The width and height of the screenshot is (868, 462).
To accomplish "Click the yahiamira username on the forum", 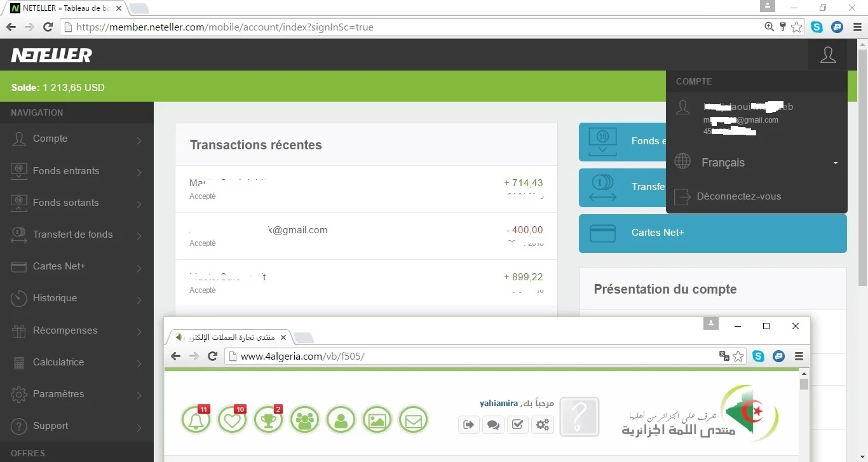I will 499,403.
